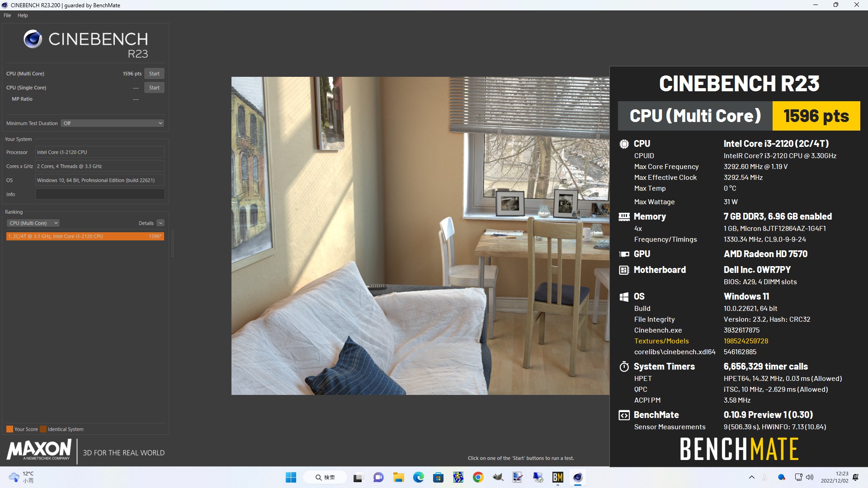868x488 pixels.
Task: Click the Motherboard icon
Action: pyautogui.click(x=624, y=270)
